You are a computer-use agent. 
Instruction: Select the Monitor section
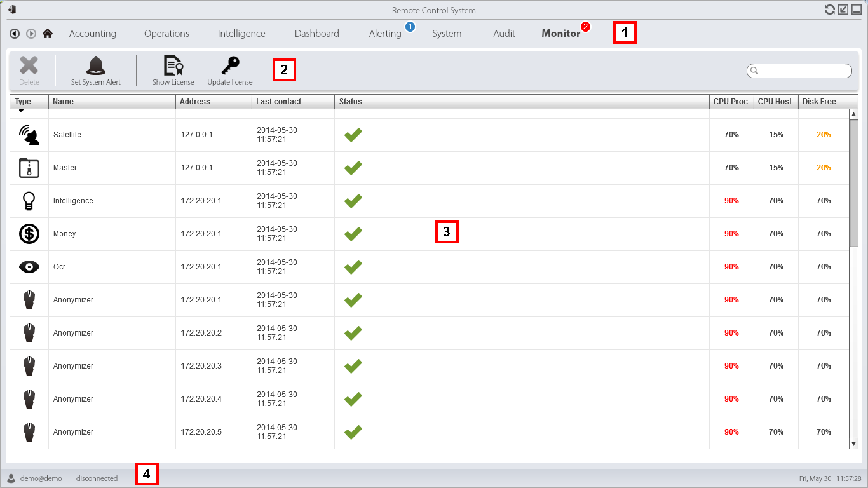pos(561,34)
